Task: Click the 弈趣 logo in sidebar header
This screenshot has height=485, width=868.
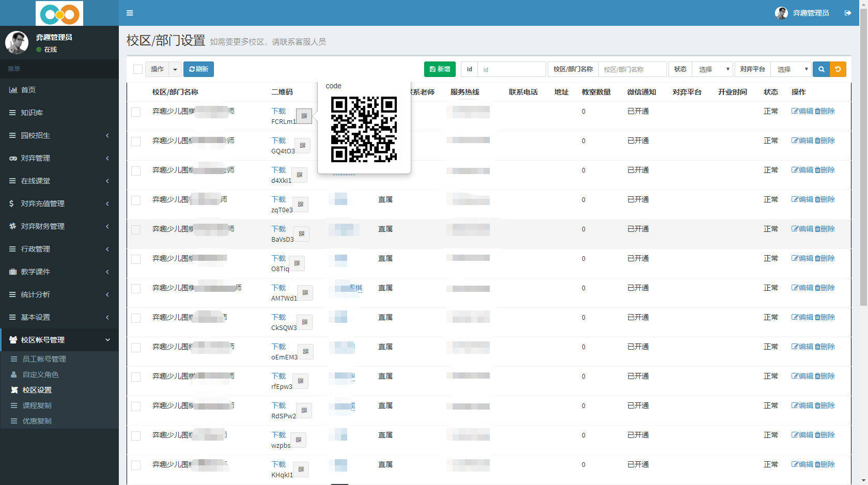Action: coord(59,13)
